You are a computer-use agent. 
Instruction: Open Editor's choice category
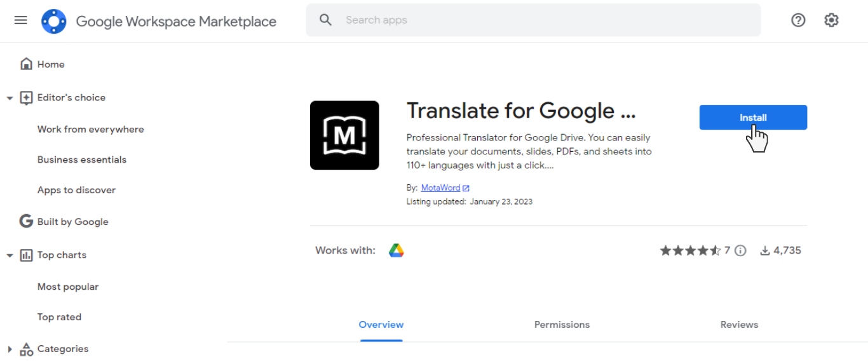point(71,97)
